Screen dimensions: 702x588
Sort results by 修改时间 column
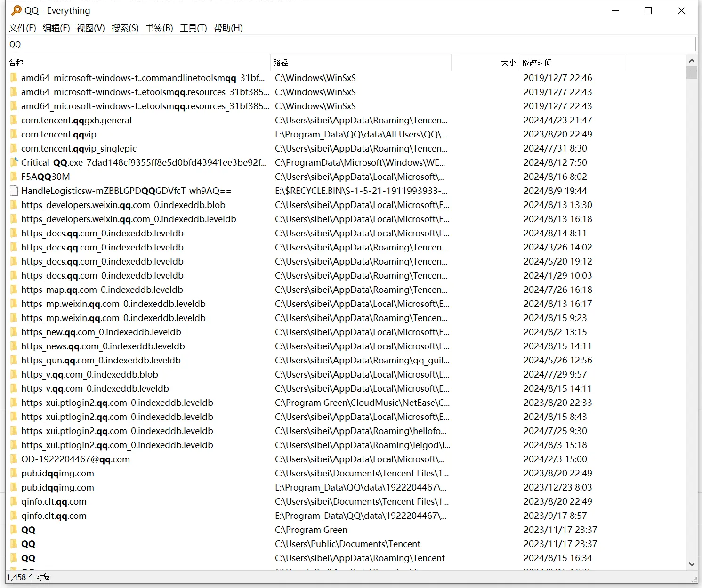tap(537, 62)
